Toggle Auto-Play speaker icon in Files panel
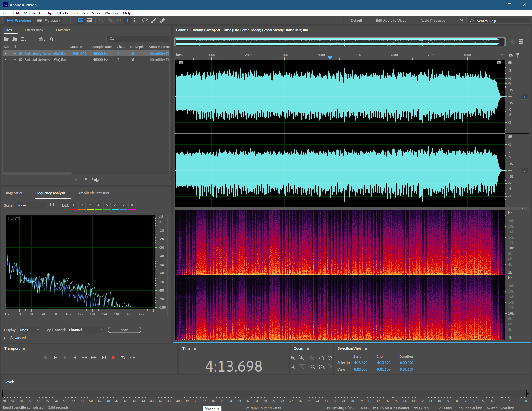532x411 pixels. point(96,180)
